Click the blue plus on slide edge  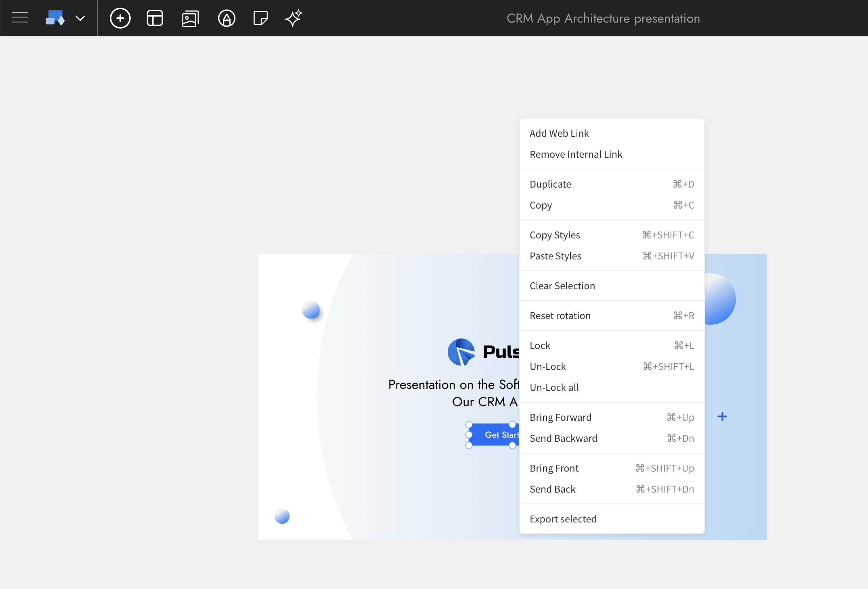tap(722, 417)
